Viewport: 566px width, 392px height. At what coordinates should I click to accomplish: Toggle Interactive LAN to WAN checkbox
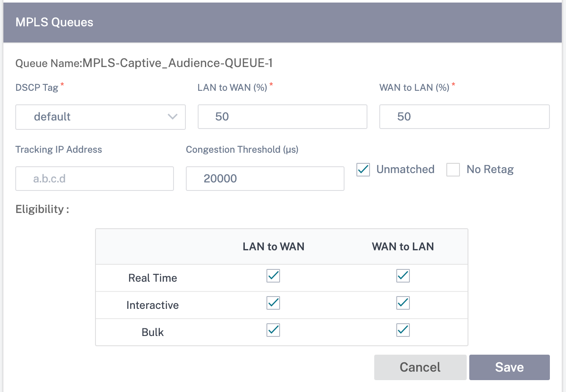pos(273,303)
